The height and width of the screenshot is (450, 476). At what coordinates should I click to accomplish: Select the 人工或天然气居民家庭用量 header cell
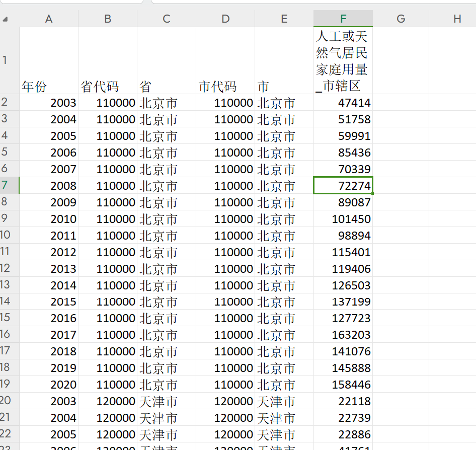(x=343, y=60)
